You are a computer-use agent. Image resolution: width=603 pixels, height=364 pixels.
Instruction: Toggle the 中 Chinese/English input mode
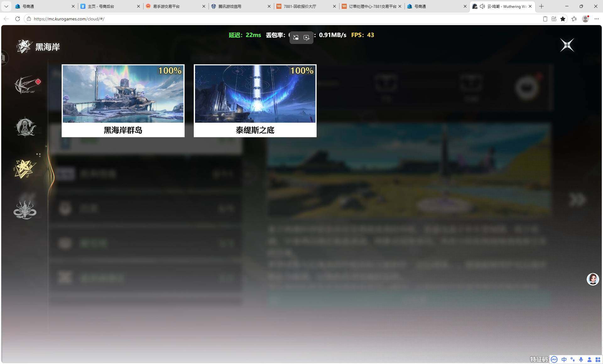click(x=564, y=360)
